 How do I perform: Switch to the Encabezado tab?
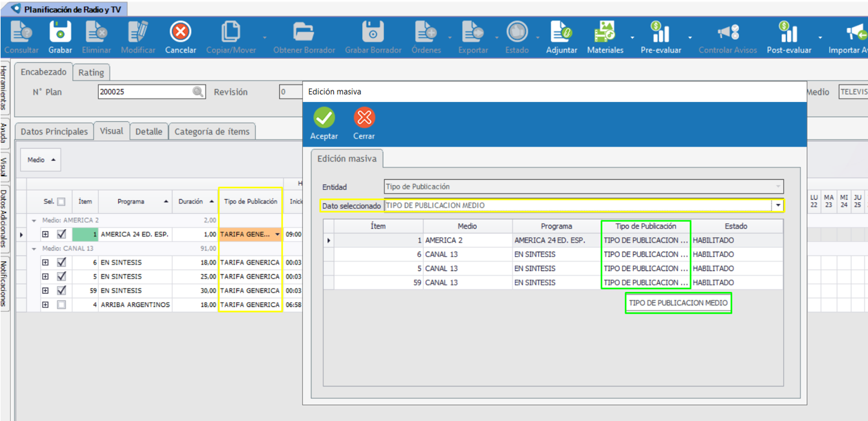(x=43, y=72)
